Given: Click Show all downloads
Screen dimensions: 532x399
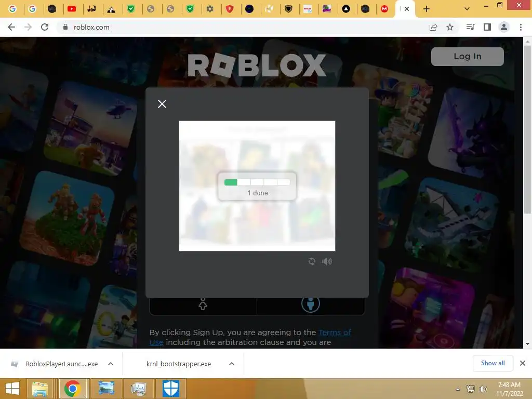Looking at the screenshot, I should click(x=493, y=363).
